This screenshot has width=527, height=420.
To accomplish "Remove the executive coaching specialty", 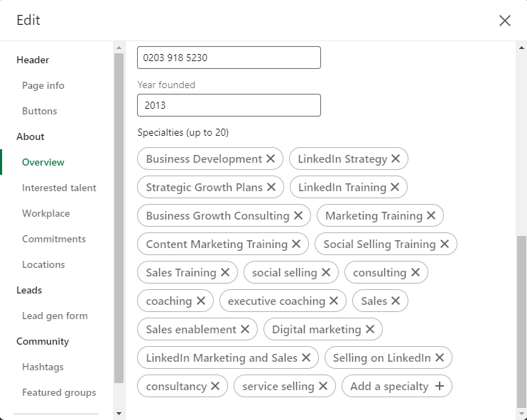I will pos(334,301).
